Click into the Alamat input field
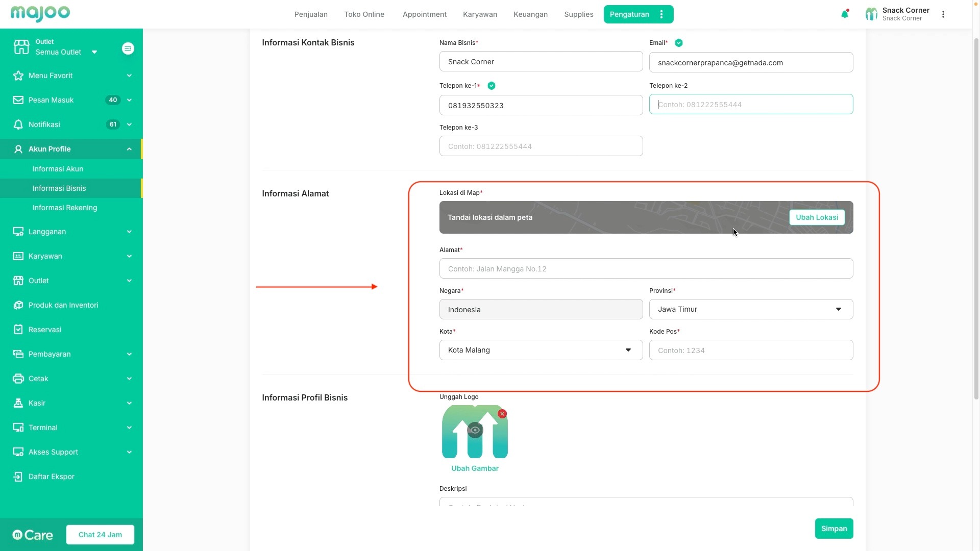Viewport: 980px width, 551px height. click(x=646, y=269)
